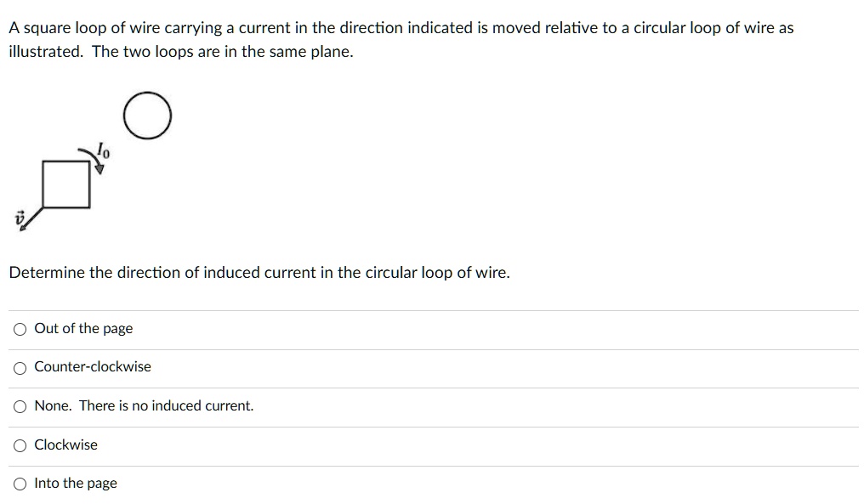Screen dimensions: 864x504
Task: Click the 'Clockwise' answer text
Action: 65,445
